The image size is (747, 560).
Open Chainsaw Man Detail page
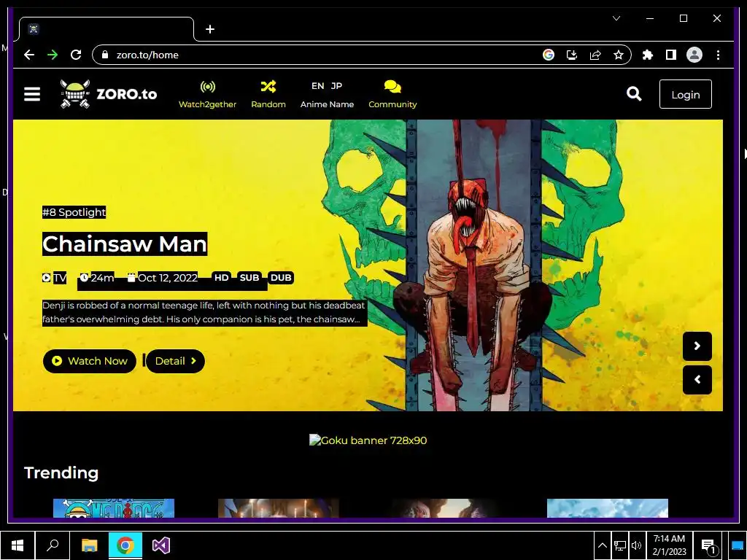coord(175,361)
